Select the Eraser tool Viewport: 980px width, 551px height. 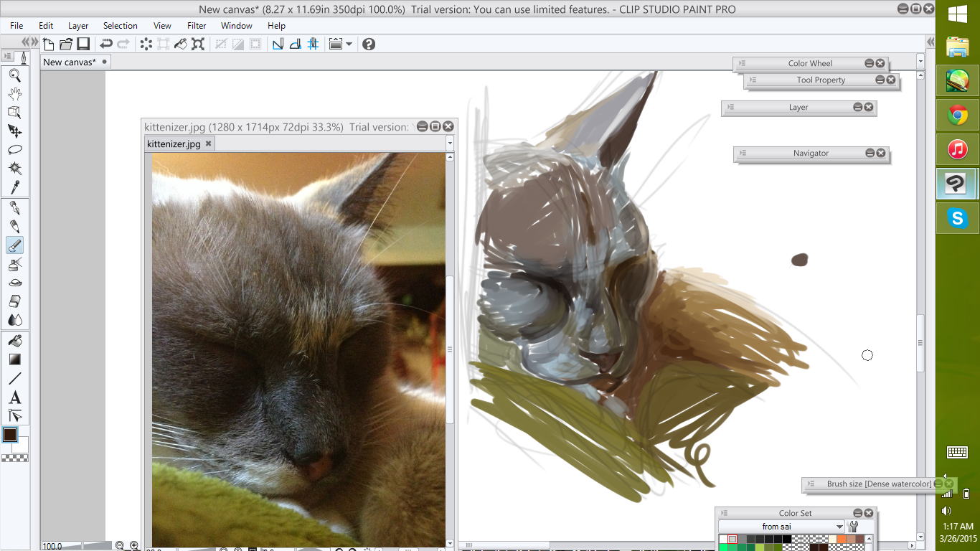14,301
